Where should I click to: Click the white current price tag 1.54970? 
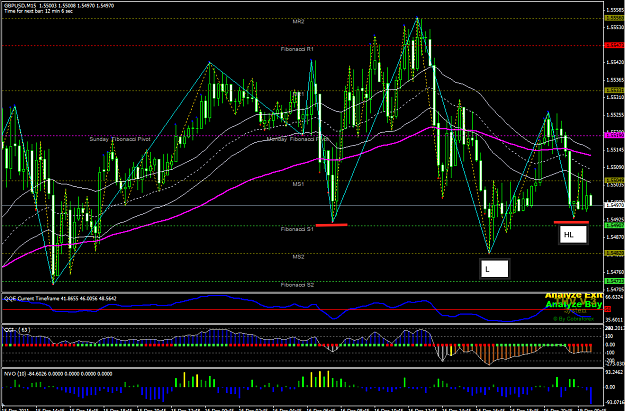614,205
